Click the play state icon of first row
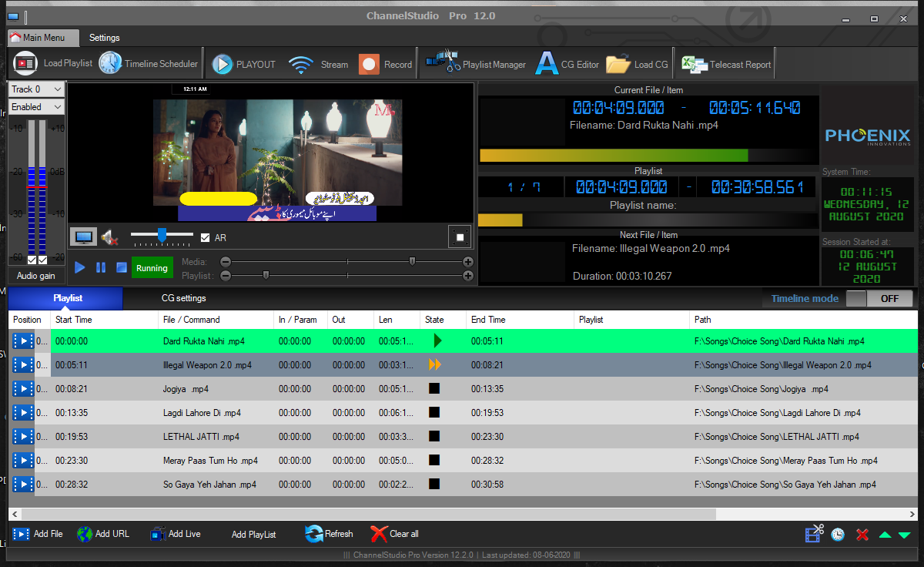Viewport: 924px width, 567px height. tap(437, 341)
